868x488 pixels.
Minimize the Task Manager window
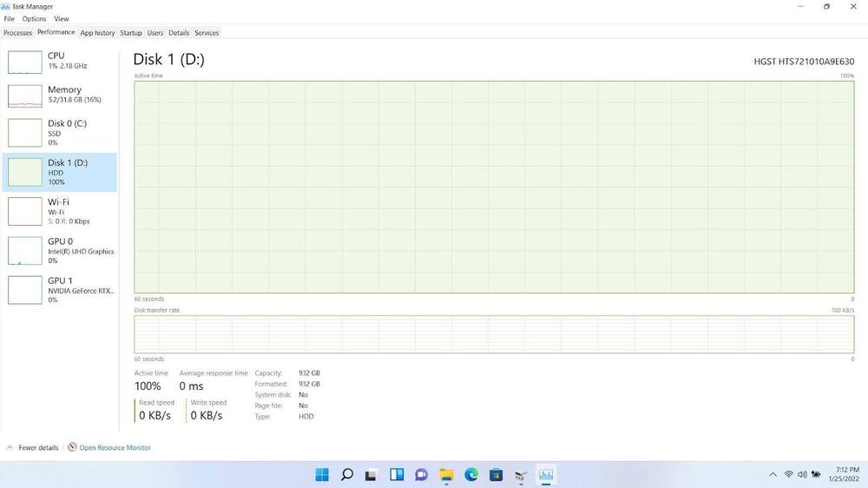[x=800, y=7]
